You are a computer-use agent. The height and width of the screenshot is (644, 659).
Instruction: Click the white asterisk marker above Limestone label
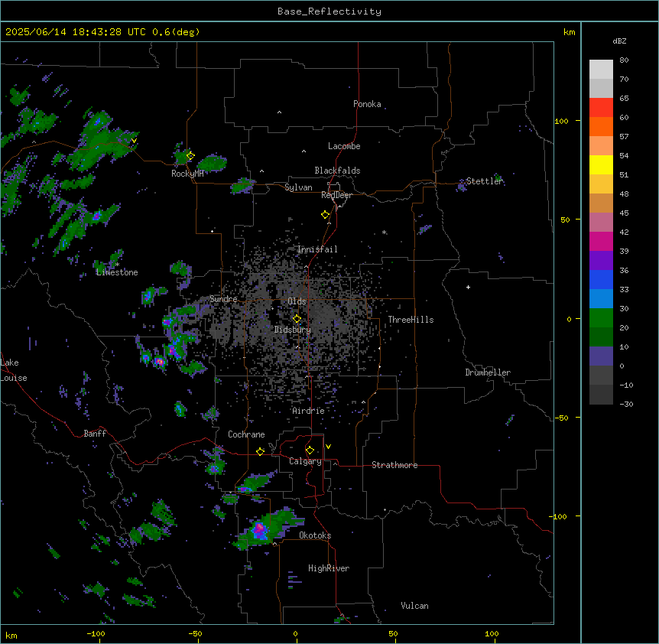[117, 265]
